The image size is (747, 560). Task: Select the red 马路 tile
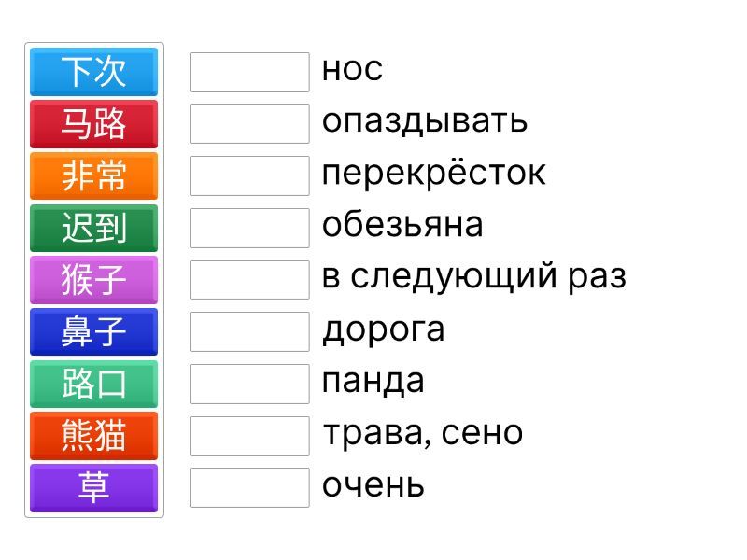[x=93, y=124]
